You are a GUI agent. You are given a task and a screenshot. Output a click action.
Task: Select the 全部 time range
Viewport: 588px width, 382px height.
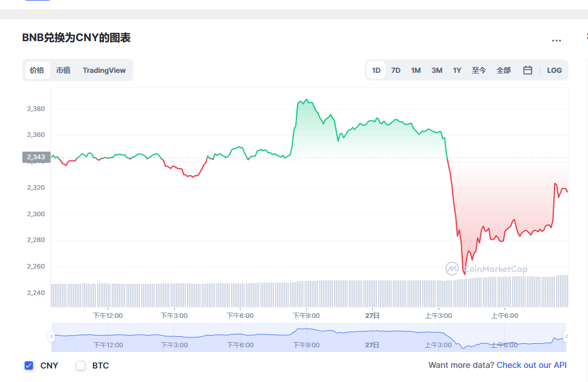[503, 70]
